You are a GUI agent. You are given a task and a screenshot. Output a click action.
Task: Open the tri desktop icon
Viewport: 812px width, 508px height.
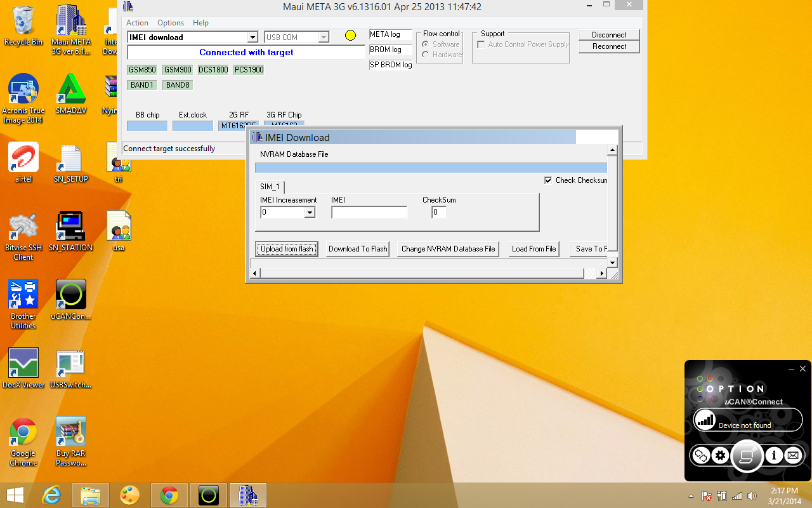click(119, 163)
